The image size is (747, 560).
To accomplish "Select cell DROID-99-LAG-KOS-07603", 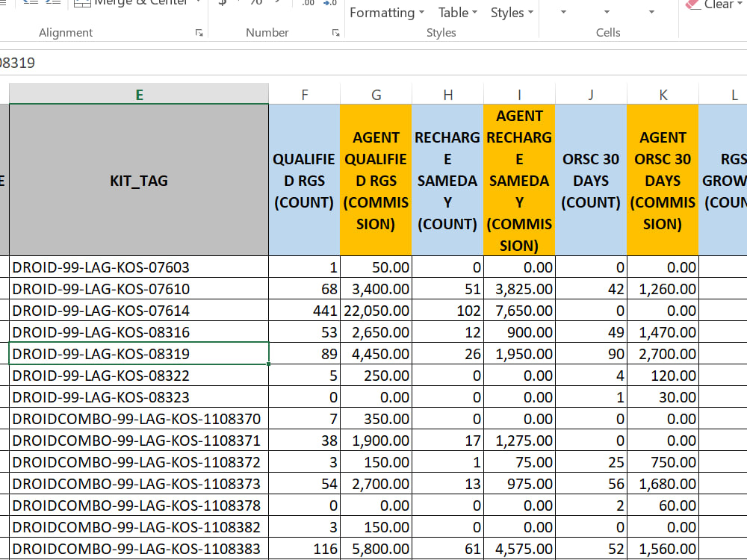I will tap(139, 267).
